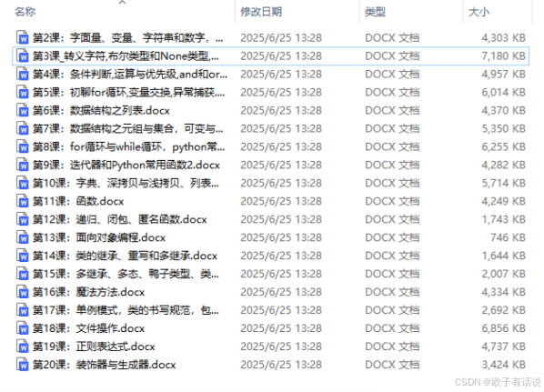Select 第12课：递归、闭包、匿名函数.docx

pyautogui.click(x=120, y=219)
